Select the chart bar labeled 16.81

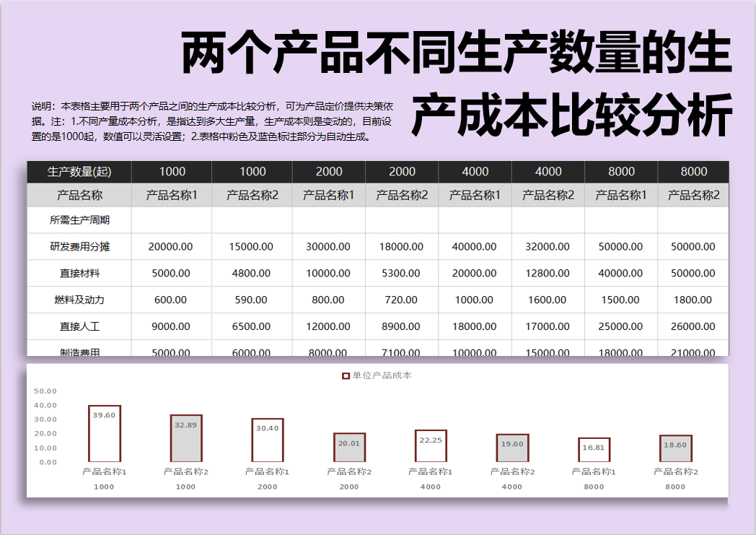tap(594, 450)
